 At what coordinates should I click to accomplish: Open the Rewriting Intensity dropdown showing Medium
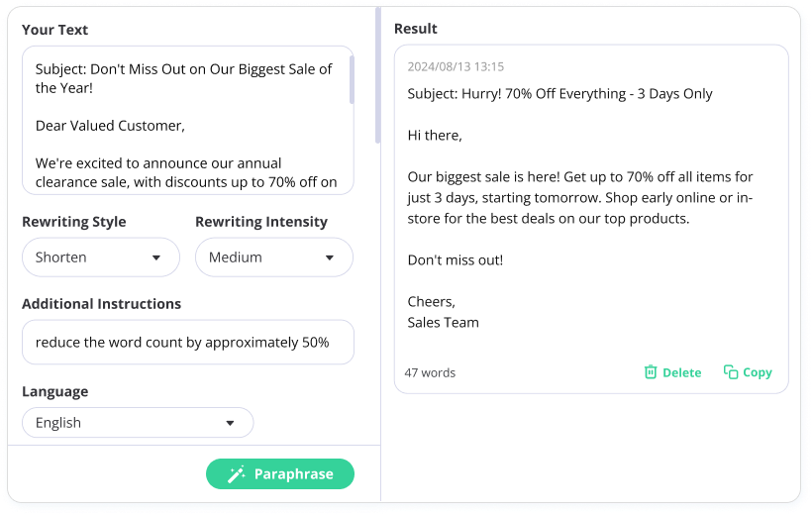[273, 257]
